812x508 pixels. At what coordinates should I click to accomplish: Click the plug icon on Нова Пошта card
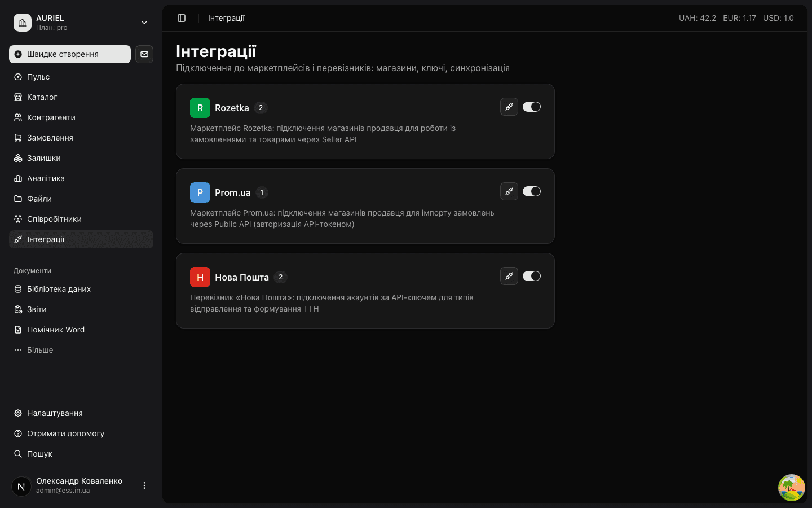pyautogui.click(x=509, y=276)
